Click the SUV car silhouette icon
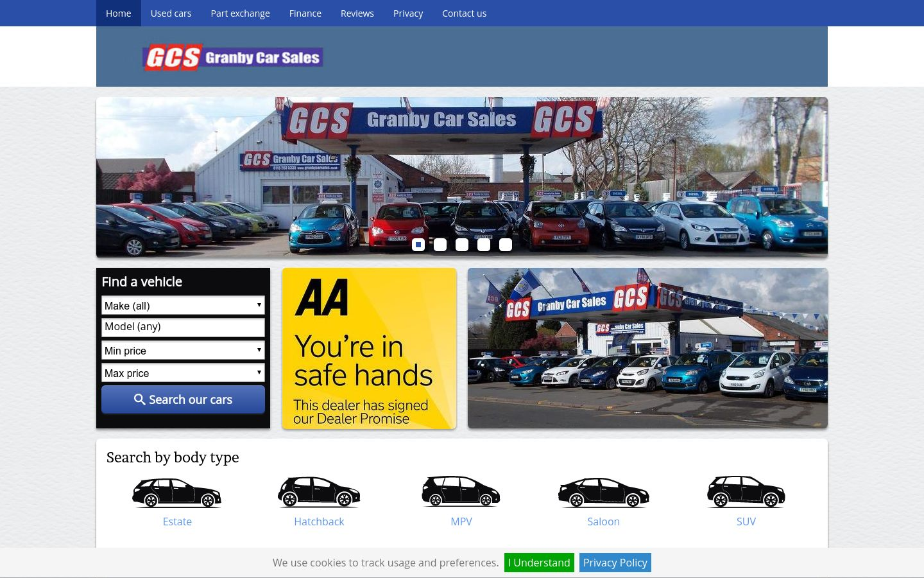This screenshot has width=924, height=578. click(x=746, y=491)
